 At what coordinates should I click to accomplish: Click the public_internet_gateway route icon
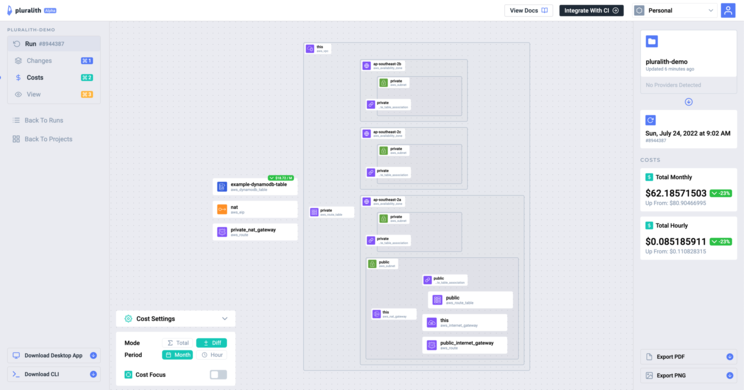(432, 345)
